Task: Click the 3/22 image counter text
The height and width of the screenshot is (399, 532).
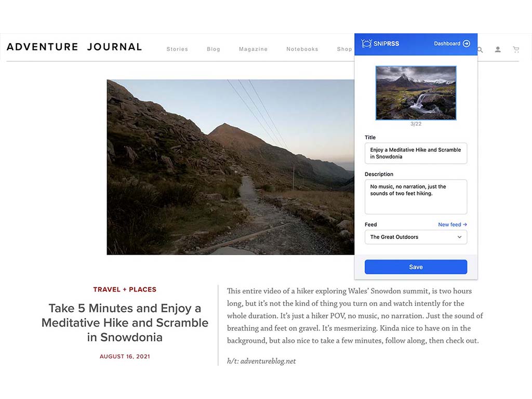Action: point(416,124)
